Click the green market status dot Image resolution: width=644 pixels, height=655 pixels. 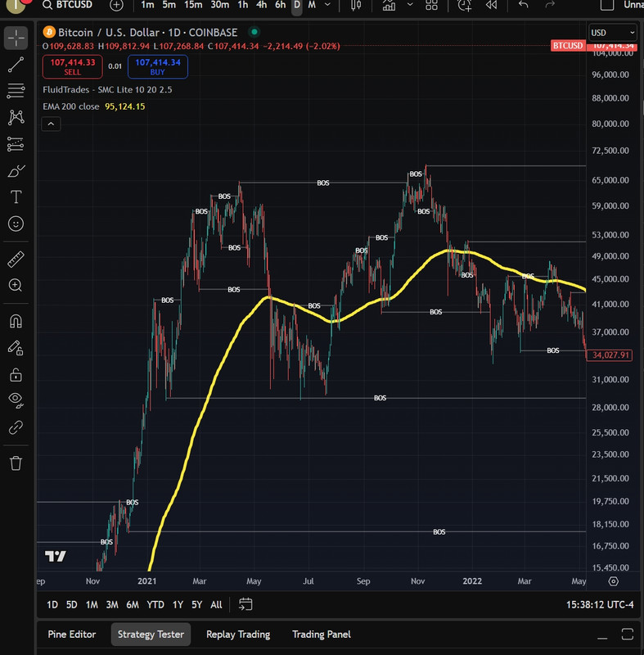coord(254,32)
